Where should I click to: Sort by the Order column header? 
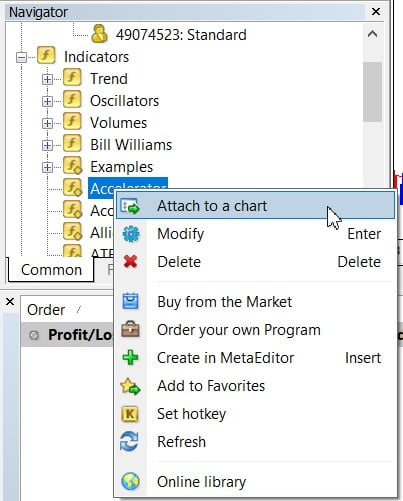click(46, 310)
